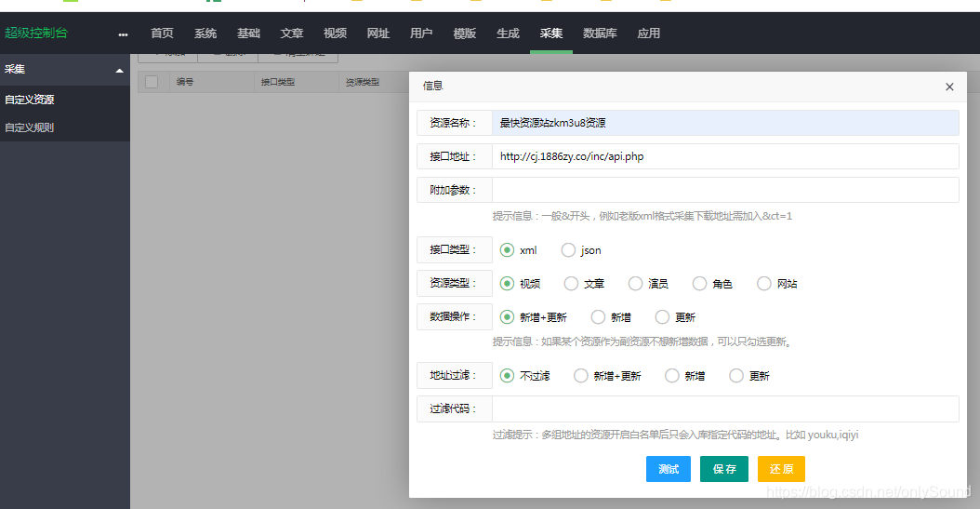Set data operation to 更新 only

click(x=662, y=317)
